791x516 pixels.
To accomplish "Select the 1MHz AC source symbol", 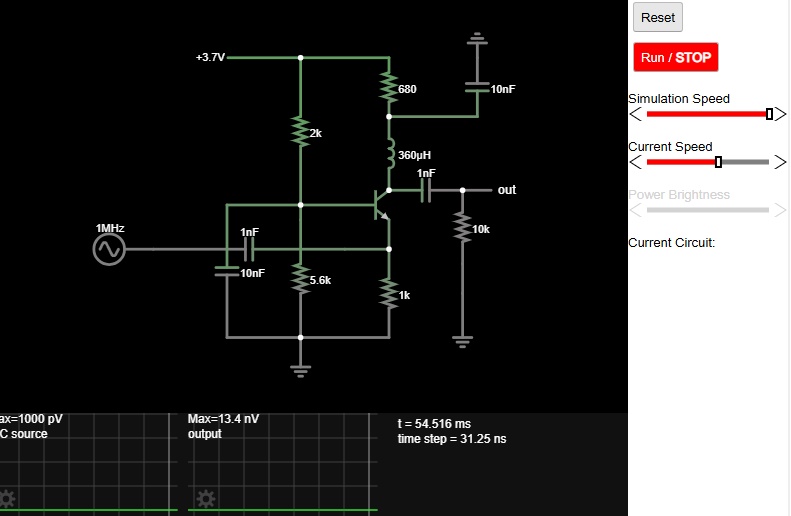I will coord(109,249).
